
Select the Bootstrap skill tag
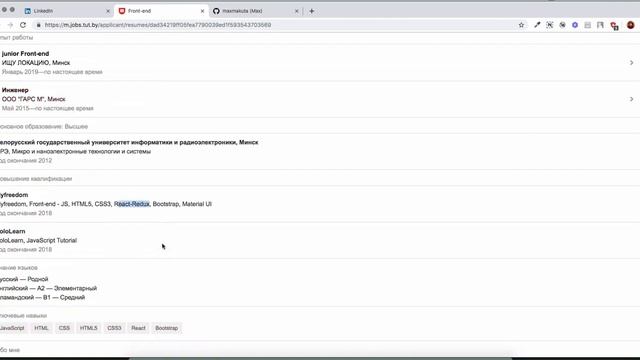tap(167, 328)
